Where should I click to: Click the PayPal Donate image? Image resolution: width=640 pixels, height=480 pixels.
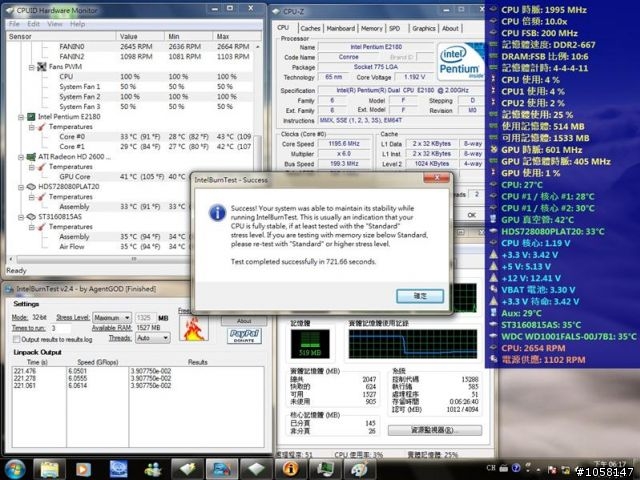pyautogui.click(x=244, y=336)
